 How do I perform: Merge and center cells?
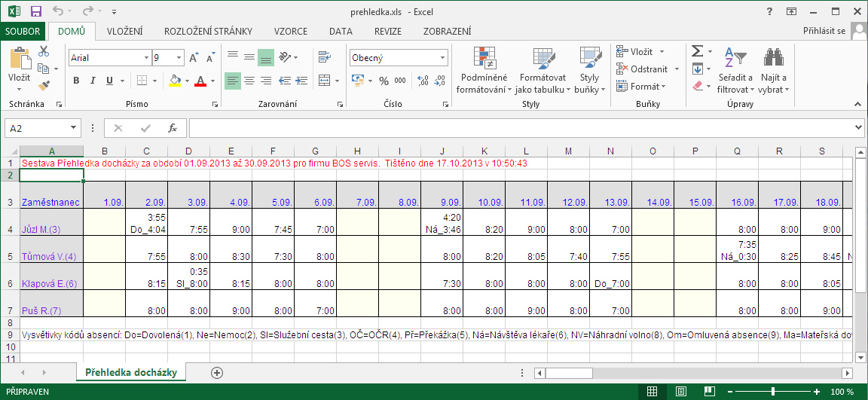(x=325, y=81)
